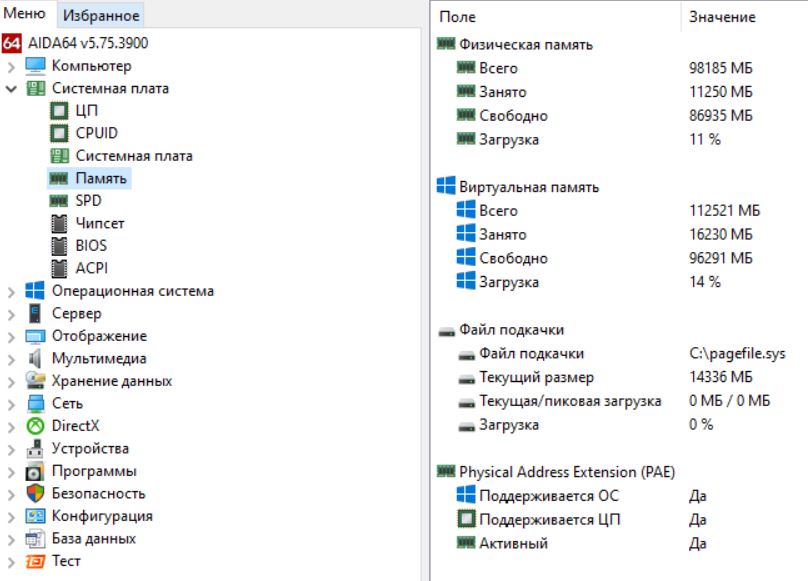
Task: Click the Значение column header
Action: (722, 17)
